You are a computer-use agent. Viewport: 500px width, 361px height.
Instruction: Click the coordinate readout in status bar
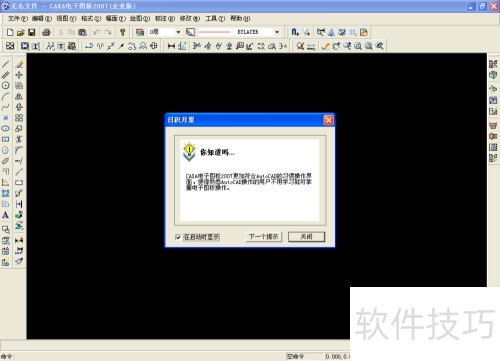pos(337,356)
